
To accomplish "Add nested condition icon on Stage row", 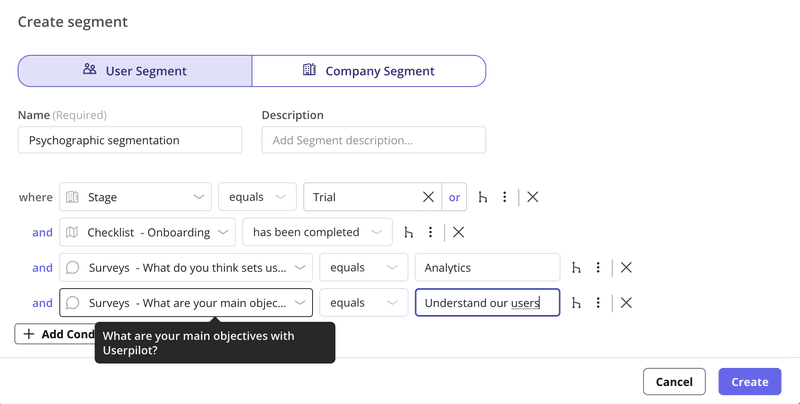I will (483, 197).
